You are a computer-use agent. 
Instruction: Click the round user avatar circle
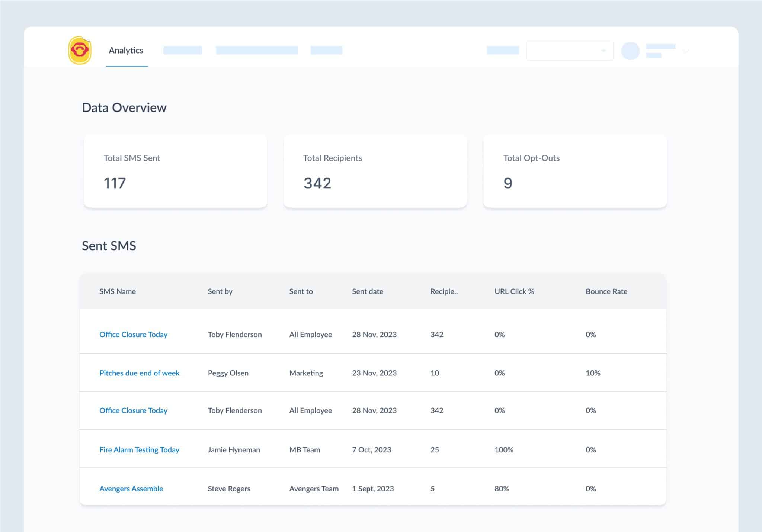(630, 51)
